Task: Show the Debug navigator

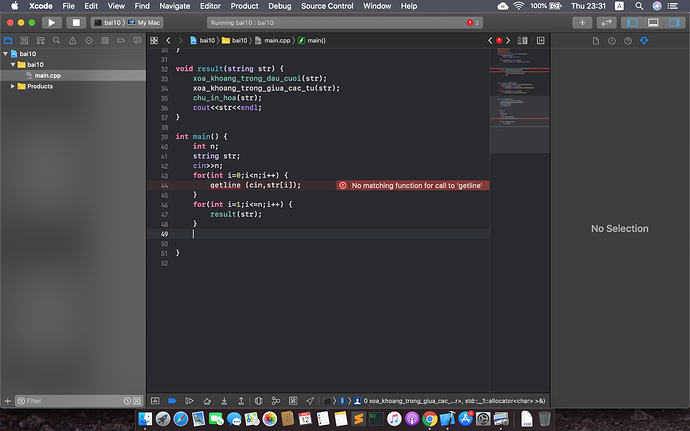Action: 105,41
